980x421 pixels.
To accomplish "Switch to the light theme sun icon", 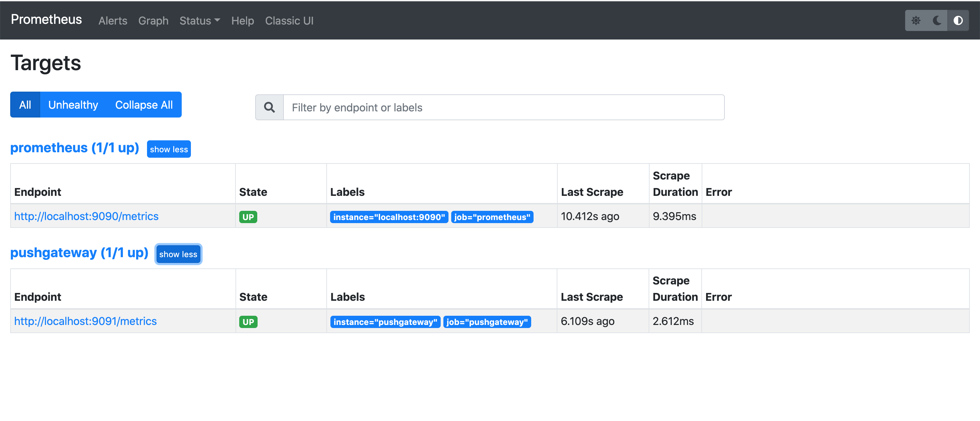I will coord(916,20).
